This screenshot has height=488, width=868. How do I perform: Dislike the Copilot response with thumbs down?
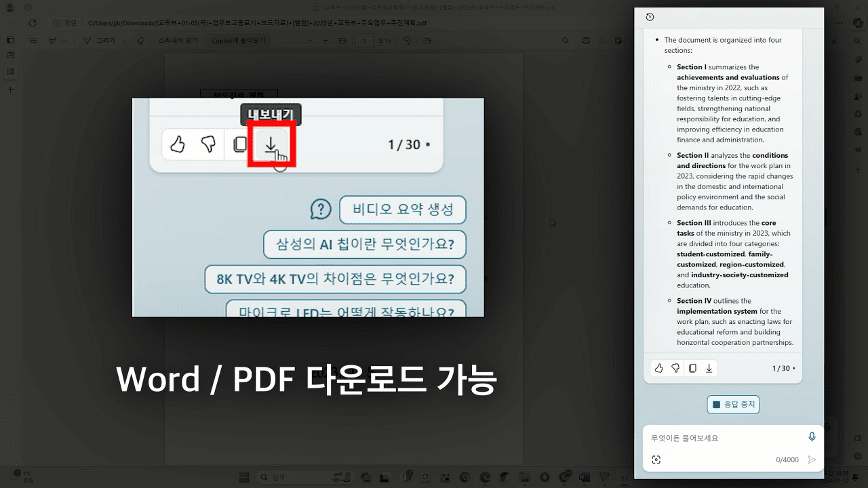pos(675,368)
